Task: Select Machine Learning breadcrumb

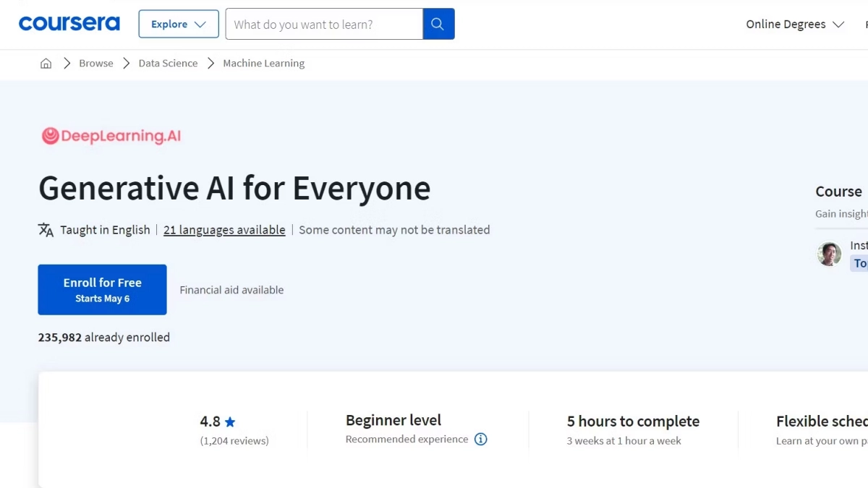Action: (263, 64)
